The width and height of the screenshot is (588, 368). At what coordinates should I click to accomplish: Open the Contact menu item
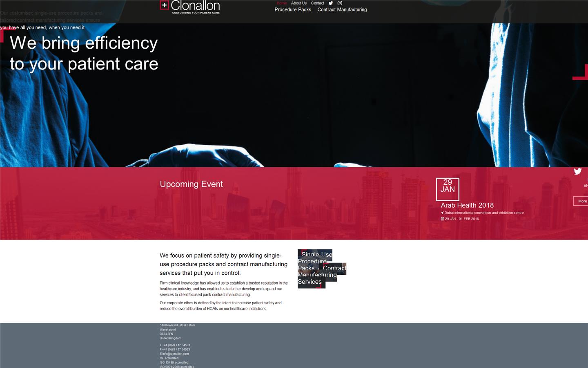coord(317,3)
